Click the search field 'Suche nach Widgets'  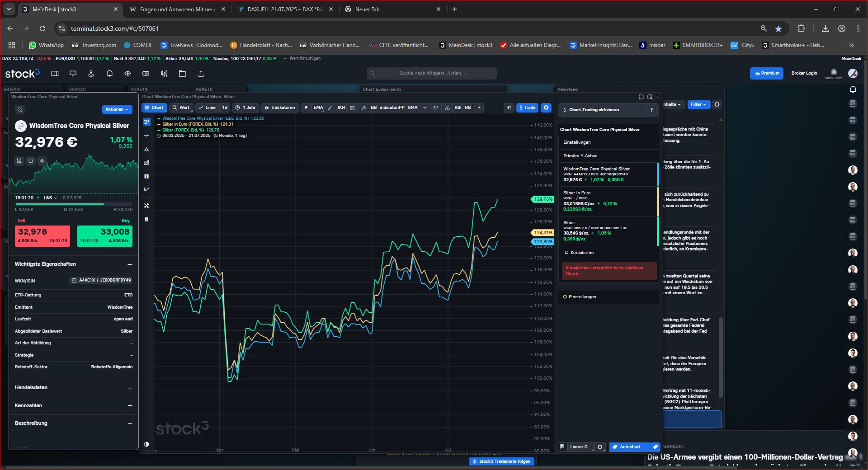pos(432,73)
